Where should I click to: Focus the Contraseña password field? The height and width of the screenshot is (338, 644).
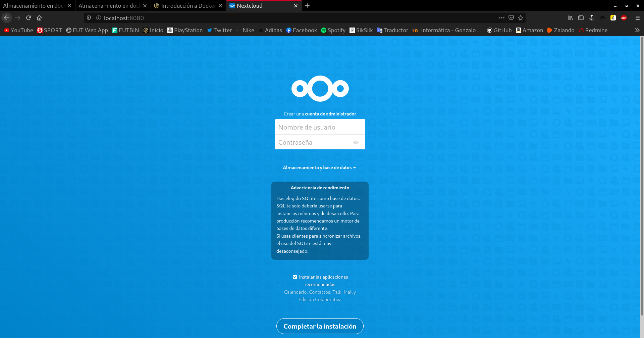(320, 142)
